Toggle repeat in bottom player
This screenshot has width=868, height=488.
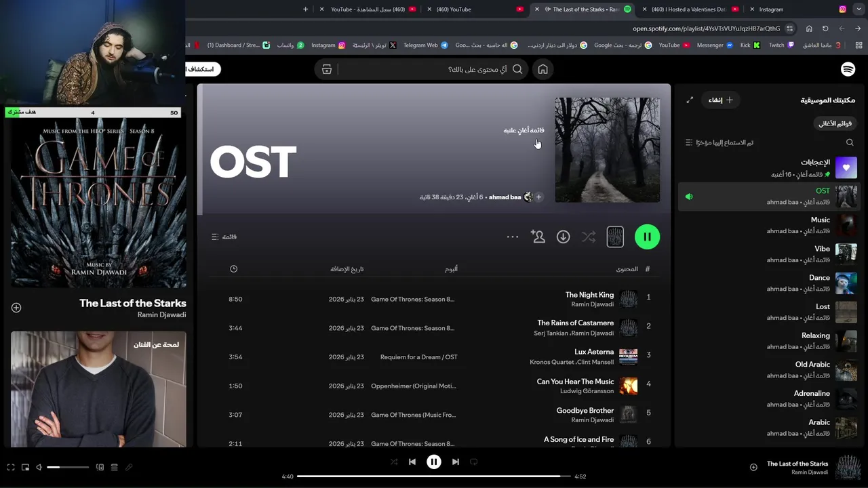[x=474, y=462]
